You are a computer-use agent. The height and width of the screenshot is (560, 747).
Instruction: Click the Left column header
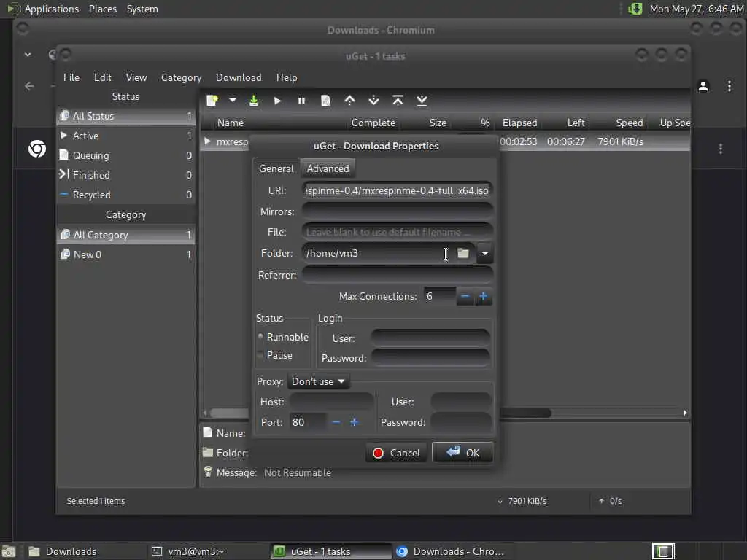point(576,122)
